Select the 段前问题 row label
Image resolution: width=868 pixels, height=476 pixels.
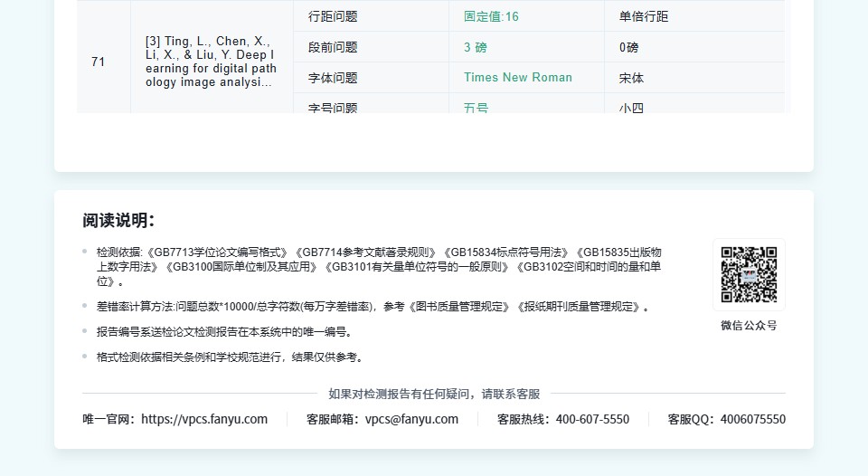[333, 47]
